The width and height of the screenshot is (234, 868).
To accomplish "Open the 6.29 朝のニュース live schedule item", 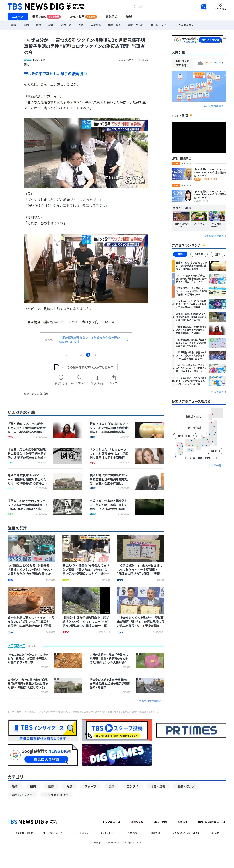I will [199, 196].
